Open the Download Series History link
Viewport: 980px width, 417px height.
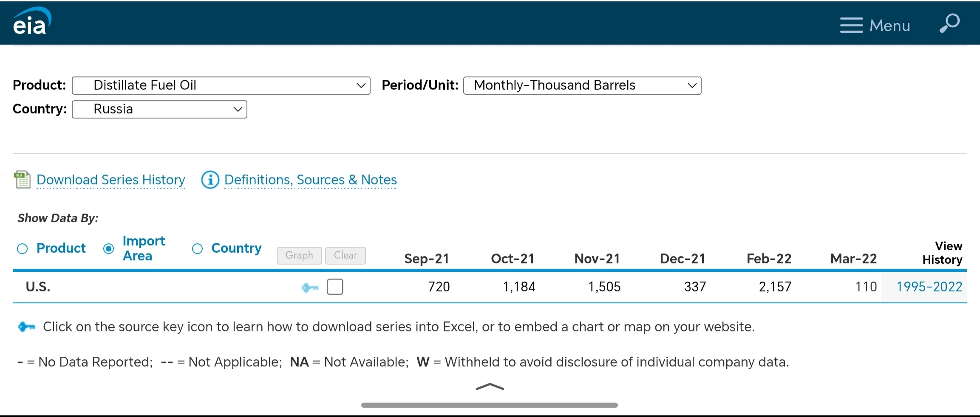(x=111, y=180)
